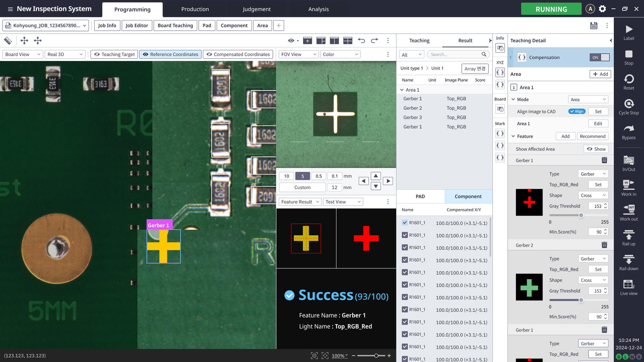The width and height of the screenshot is (644, 362).
Task: Open the PAD tab
Action: 420,196
